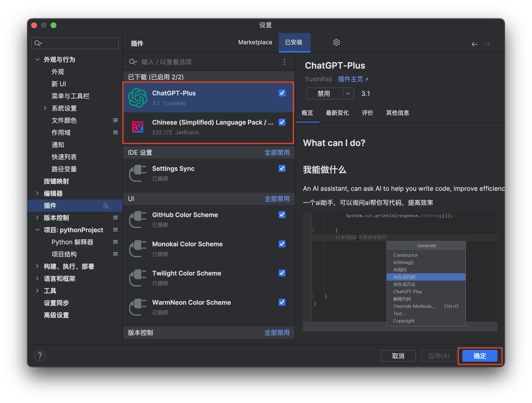Open the plugin list three-dot options menu
The width and height of the screenshot is (532, 403).
[284, 62]
